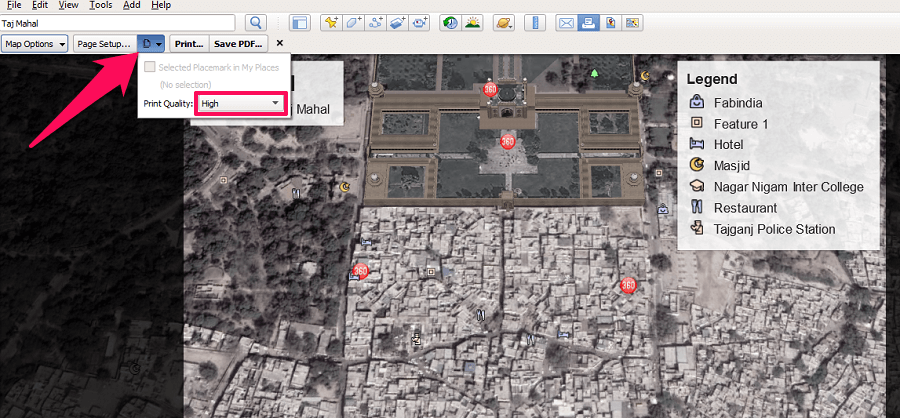Add a placemark with the pushpin icon

pos(332,22)
